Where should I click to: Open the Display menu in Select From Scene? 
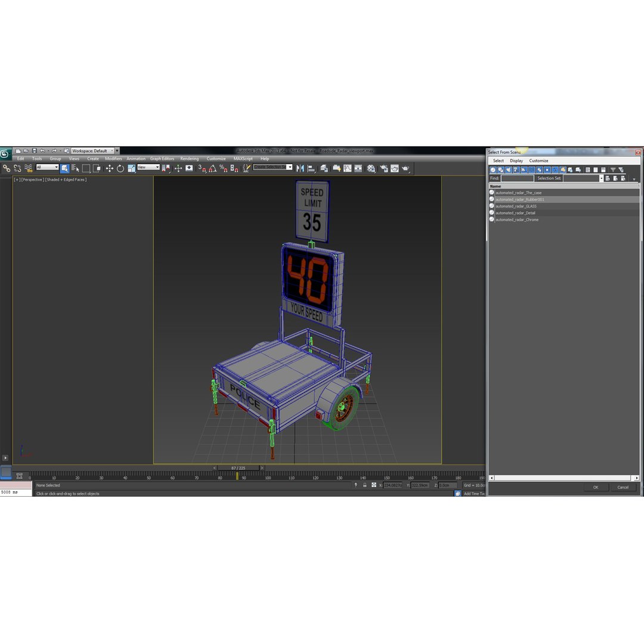516,160
